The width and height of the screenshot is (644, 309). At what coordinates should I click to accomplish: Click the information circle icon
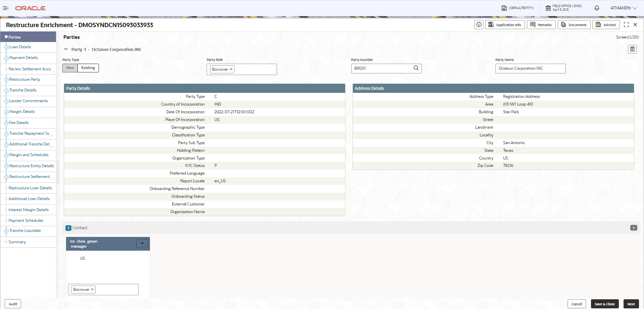click(x=479, y=24)
